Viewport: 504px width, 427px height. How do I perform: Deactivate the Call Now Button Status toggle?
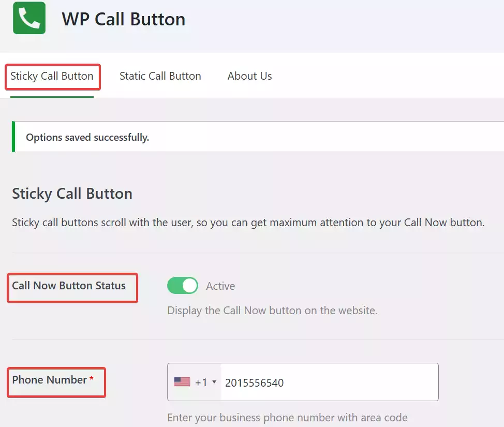coord(182,285)
